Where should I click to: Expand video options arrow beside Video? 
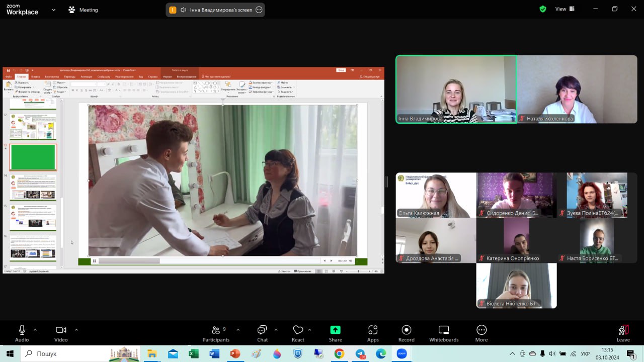click(76, 330)
